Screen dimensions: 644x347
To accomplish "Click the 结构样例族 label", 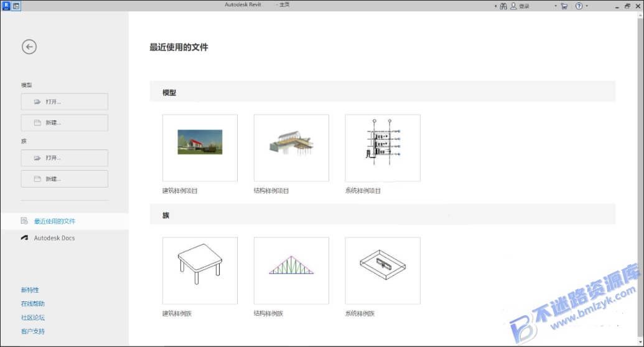I will [x=269, y=313].
